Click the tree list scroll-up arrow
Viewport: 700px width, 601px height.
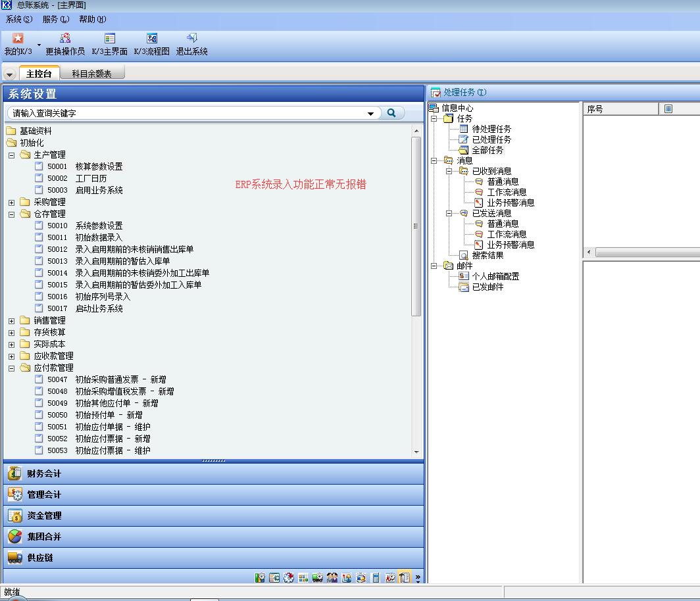click(416, 131)
